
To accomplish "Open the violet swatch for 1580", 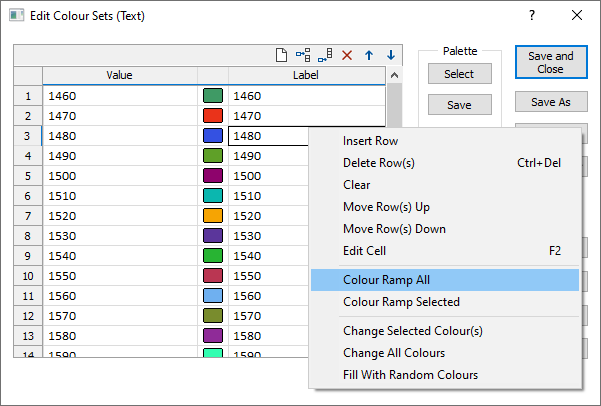I will [x=213, y=335].
